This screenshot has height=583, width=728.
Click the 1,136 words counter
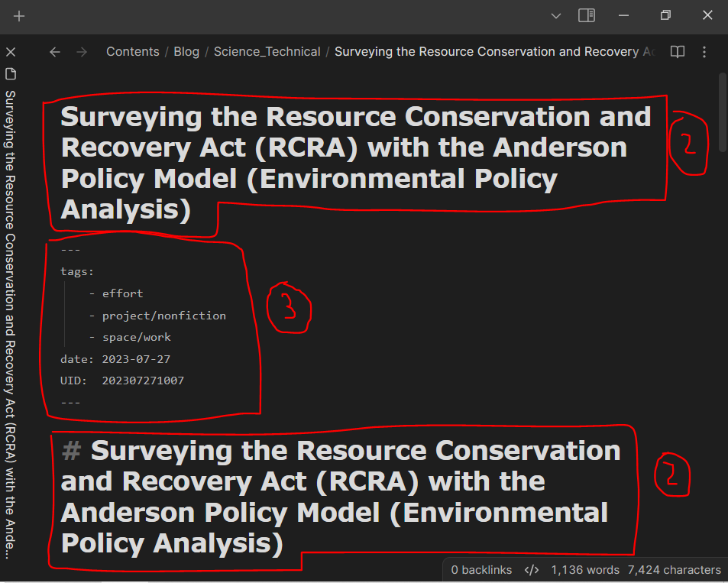coord(584,569)
